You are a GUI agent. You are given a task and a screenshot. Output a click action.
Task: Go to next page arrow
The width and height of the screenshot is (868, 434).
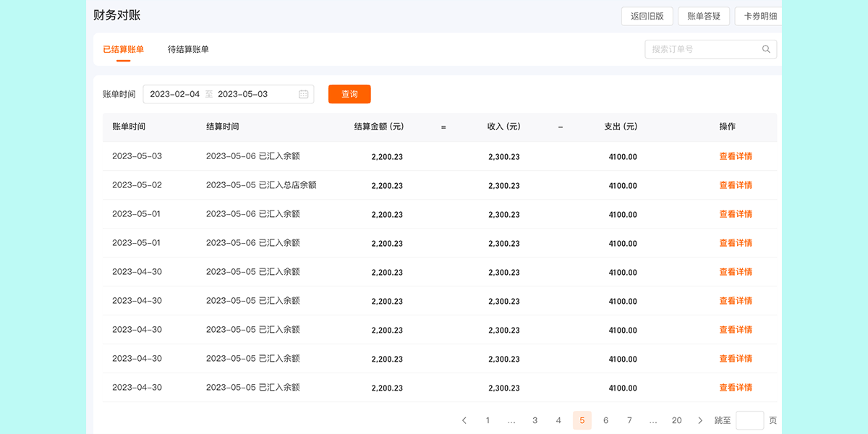click(699, 420)
